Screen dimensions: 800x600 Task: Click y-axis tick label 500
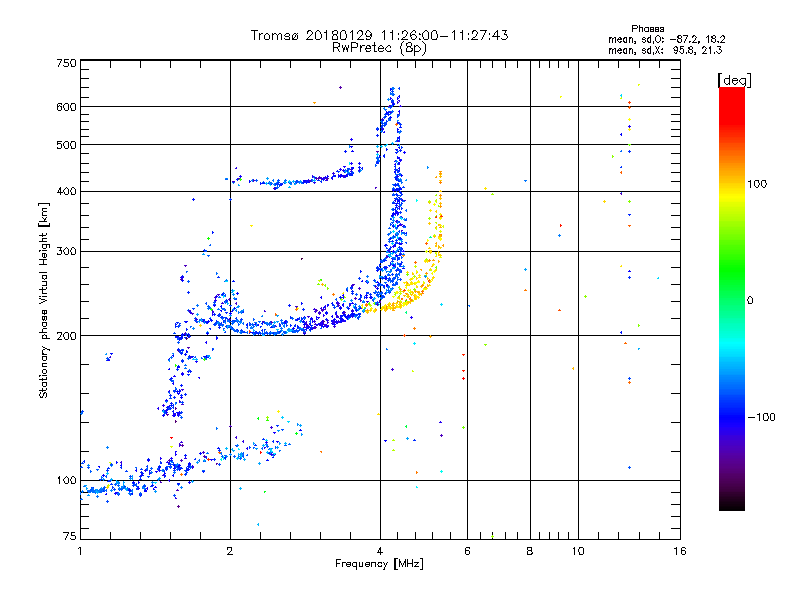click(x=66, y=145)
